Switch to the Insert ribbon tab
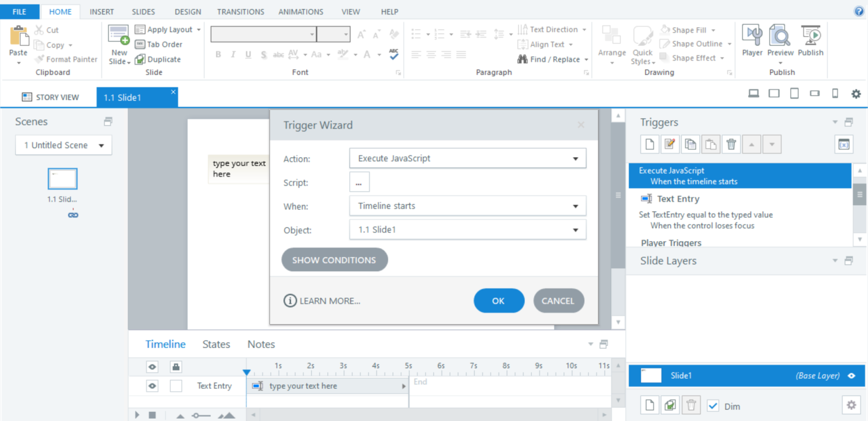This screenshot has height=421, width=868. 102,11
